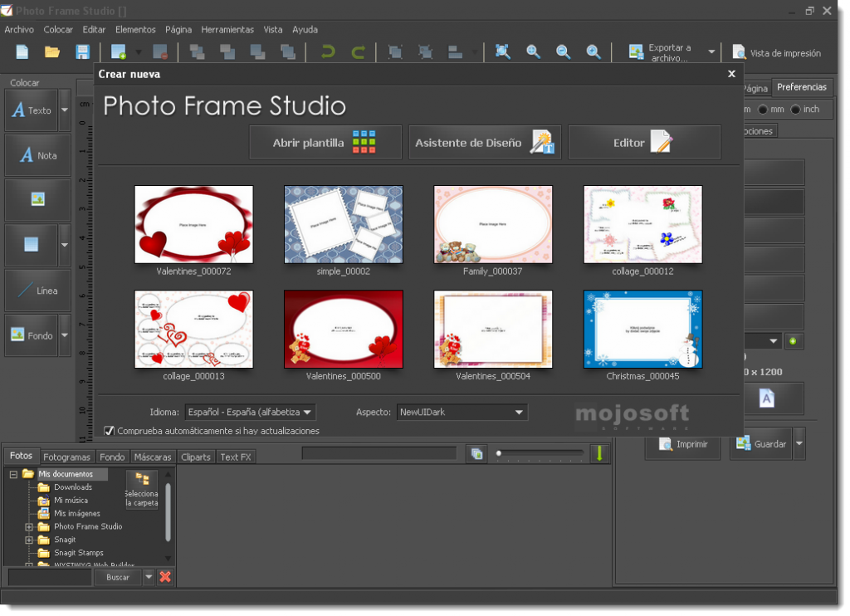Click the Save floppy disk toolbar icon
This screenshot has height=616, width=850.
(x=83, y=52)
